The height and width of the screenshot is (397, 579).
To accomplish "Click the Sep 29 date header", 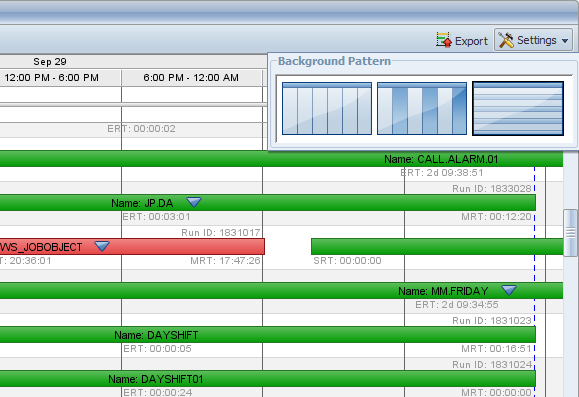I will click(x=50, y=62).
